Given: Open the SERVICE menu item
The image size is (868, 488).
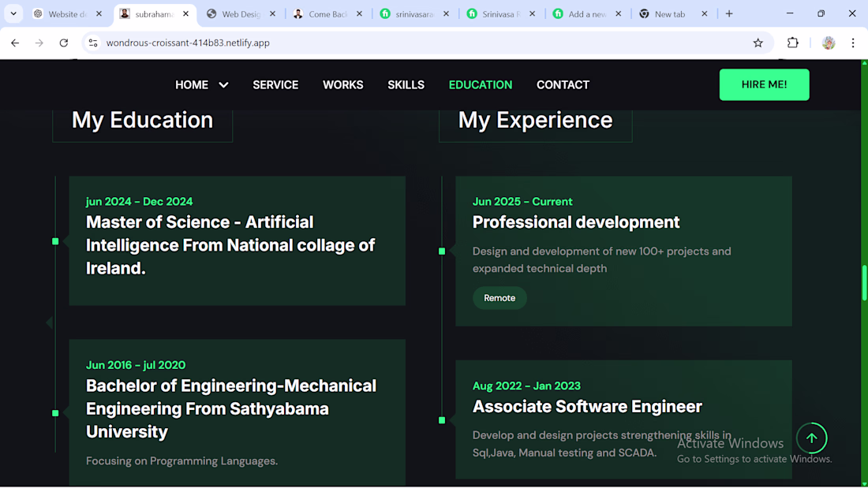Looking at the screenshot, I should click(275, 85).
